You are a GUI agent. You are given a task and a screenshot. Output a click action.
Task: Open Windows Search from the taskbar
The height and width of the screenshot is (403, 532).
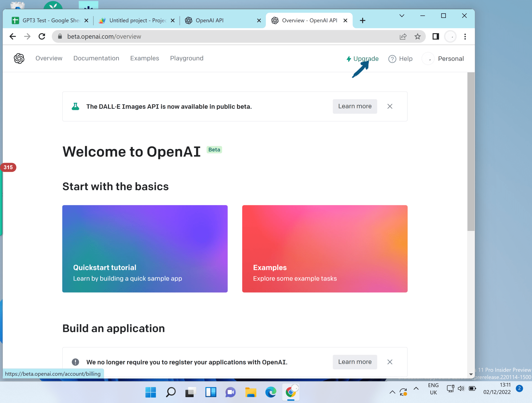[x=170, y=392]
